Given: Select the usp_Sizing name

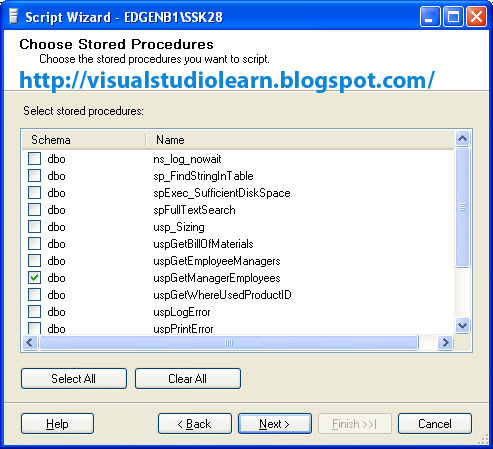Looking at the screenshot, I should click(179, 227).
